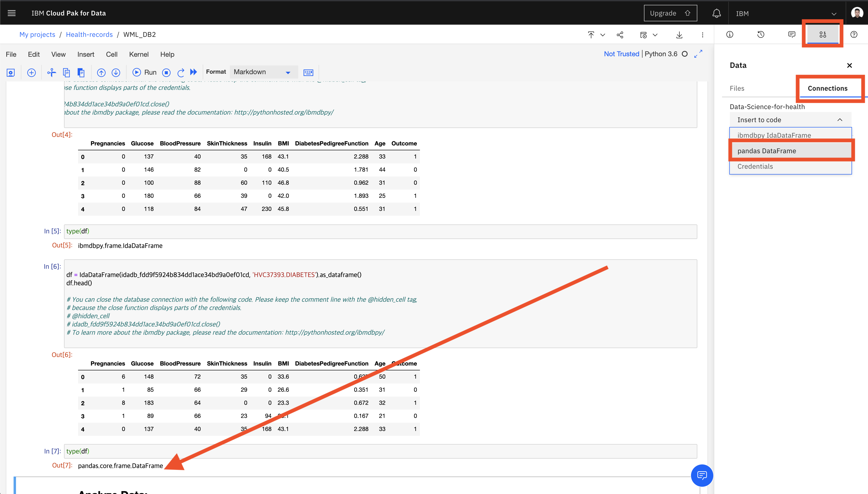Viewport: 868px width, 494px height.
Task: Open the Kernel menu
Action: click(138, 54)
